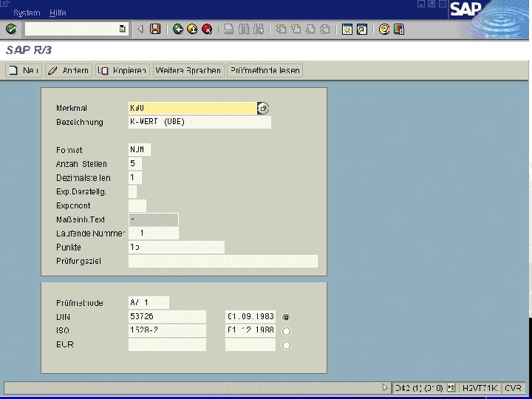Screen dimensions: 532x399
Task: Select the EUR radio button
Action: pos(287,345)
